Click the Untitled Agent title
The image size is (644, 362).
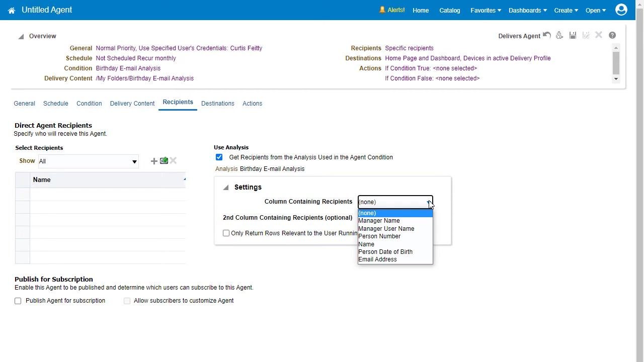pyautogui.click(x=47, y=10)
